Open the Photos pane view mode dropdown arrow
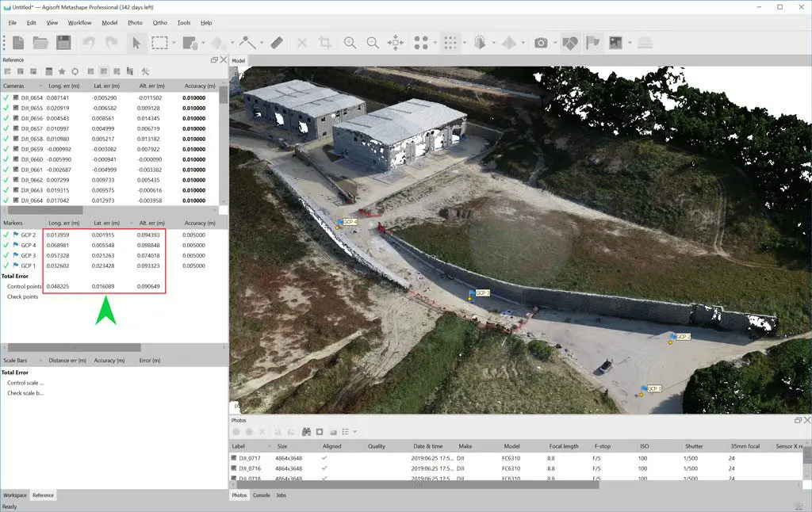The image size is (812, 512). click(x=354, y=432)
